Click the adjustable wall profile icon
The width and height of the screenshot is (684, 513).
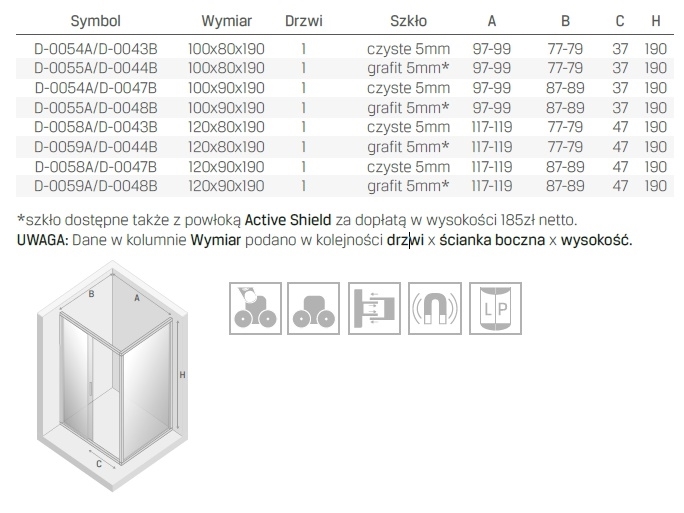tap(374, 308)
